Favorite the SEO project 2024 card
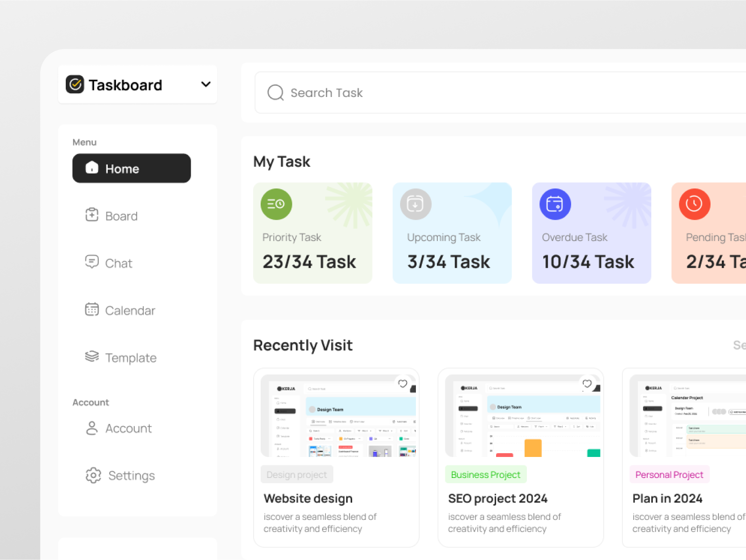 pos(587,384)
